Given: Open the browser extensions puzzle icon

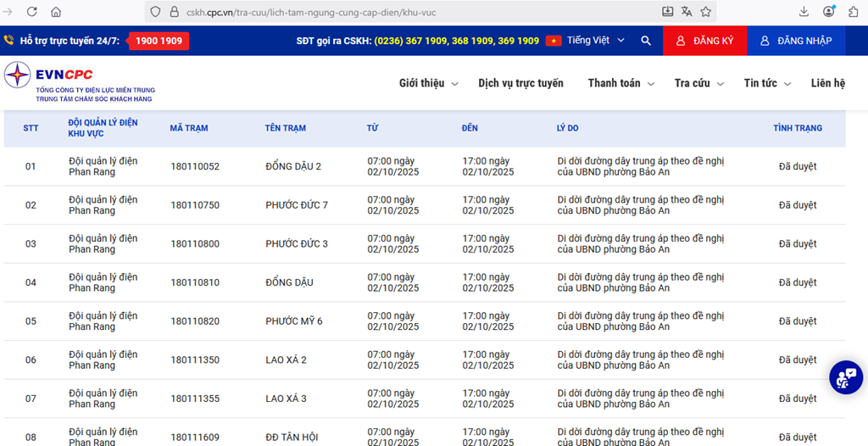Looking at the screenshot, I should point(854,12).
